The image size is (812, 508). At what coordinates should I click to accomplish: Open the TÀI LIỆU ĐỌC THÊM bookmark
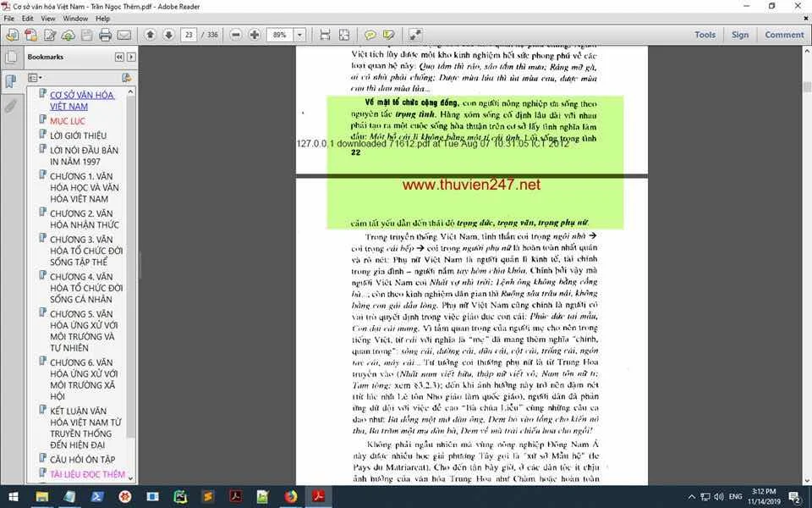(87, 474)
